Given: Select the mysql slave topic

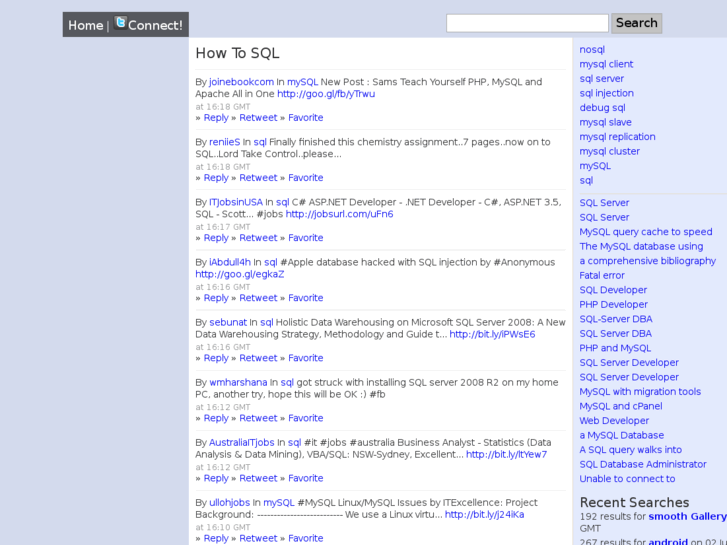Looking at the screenshot, I should (606, 122).
